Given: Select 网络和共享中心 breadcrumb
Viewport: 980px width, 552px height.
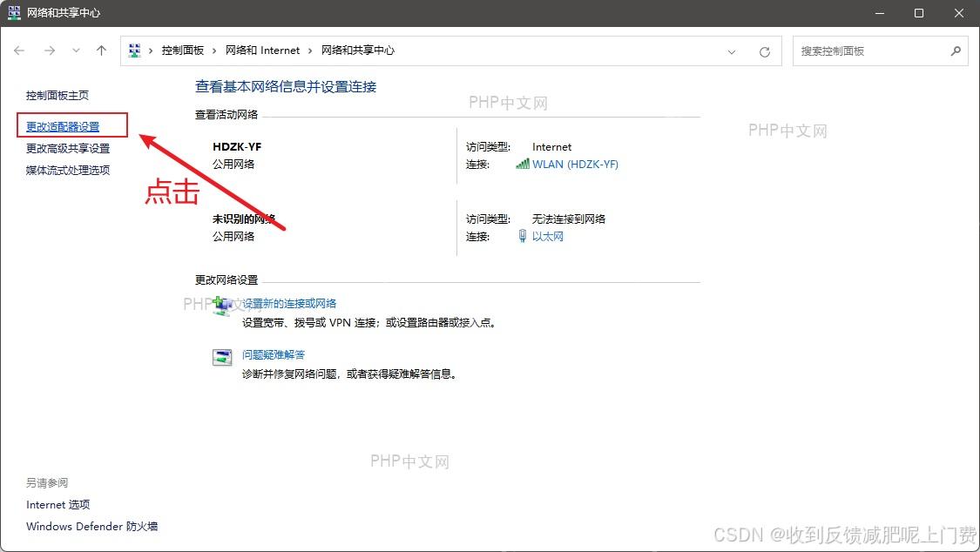Looking at the screenshot, I should tap(358, 50).
